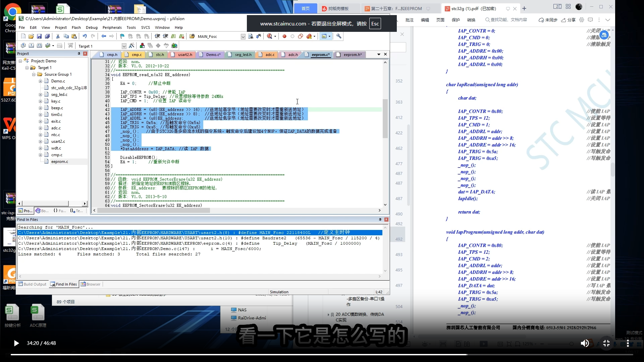Cut selection with scissors icon

[x=58, y=36]
